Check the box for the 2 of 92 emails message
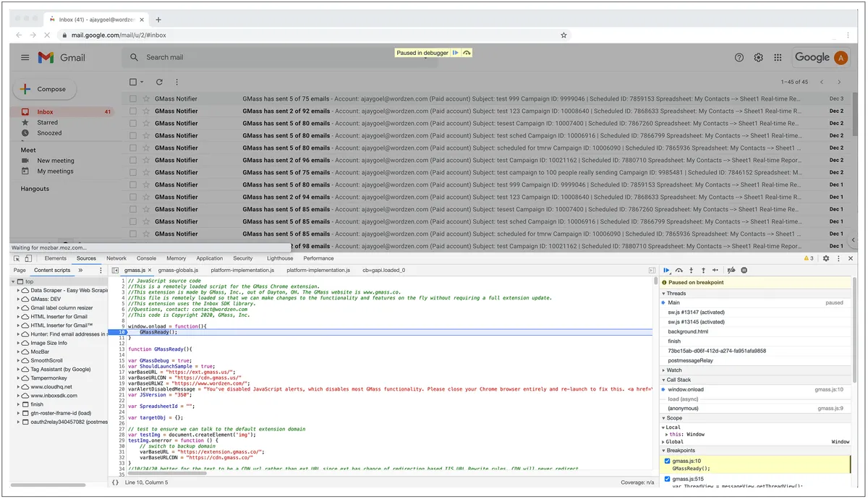Image resolution: width=868 pixels, height=502 pixels. point(132,111)
